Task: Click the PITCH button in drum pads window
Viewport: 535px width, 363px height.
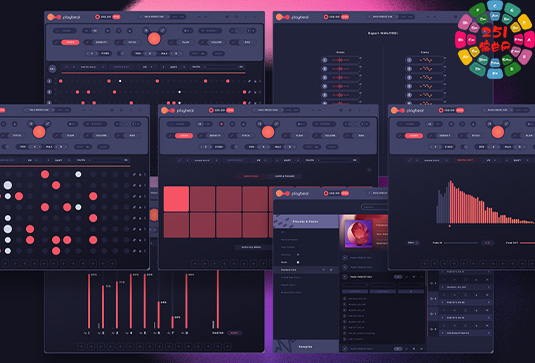Action: click(x=246, y=136)
